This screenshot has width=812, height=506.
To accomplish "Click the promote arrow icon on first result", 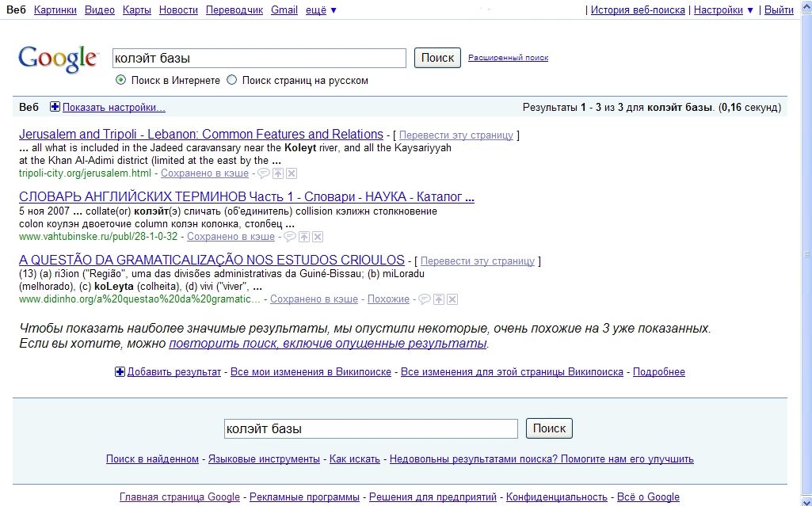I will tap(278, 173).
